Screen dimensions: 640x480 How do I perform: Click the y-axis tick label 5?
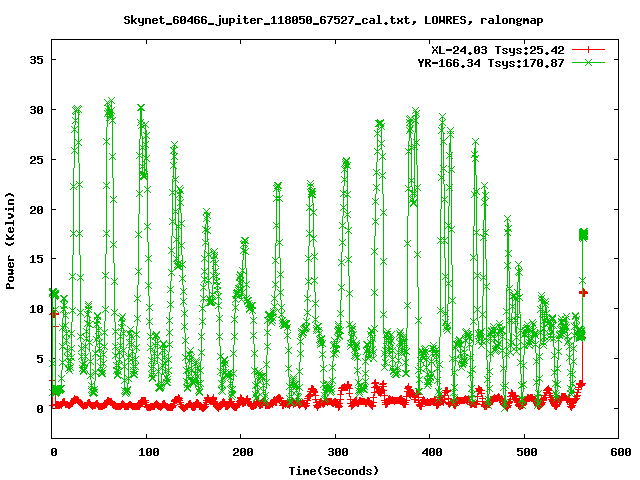point(40,359)
